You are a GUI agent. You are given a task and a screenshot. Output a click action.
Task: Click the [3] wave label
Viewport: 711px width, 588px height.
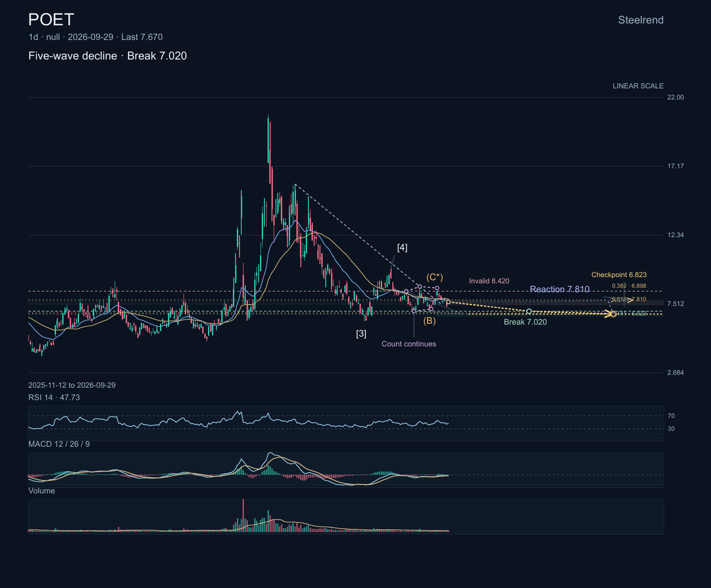361,333
